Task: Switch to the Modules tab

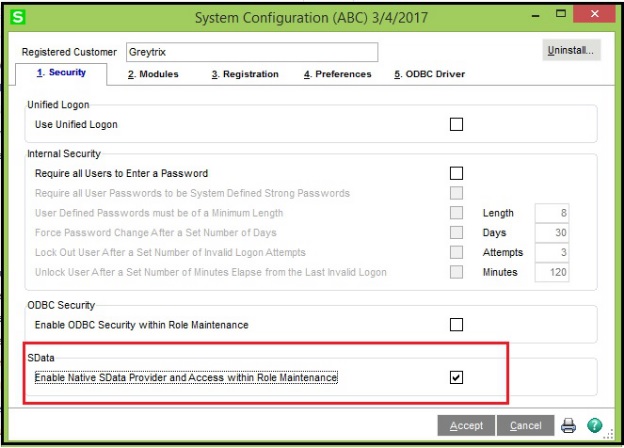Action: (x=153, y=74)
